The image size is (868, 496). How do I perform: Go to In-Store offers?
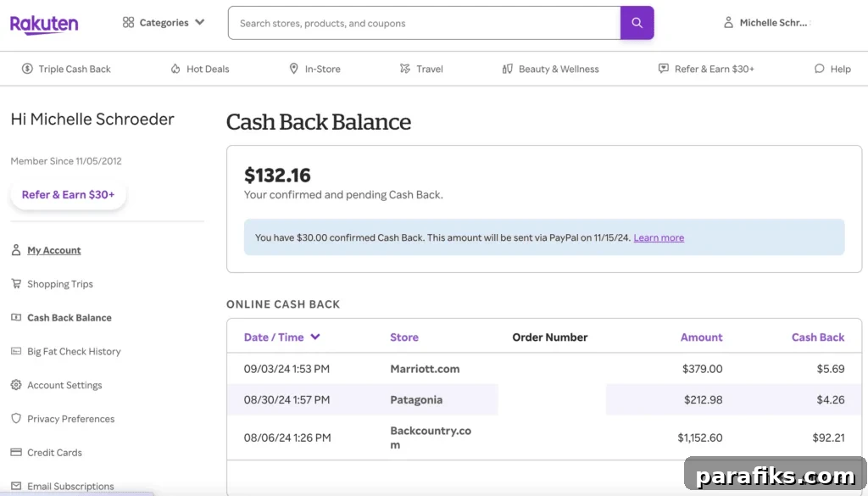322,69
